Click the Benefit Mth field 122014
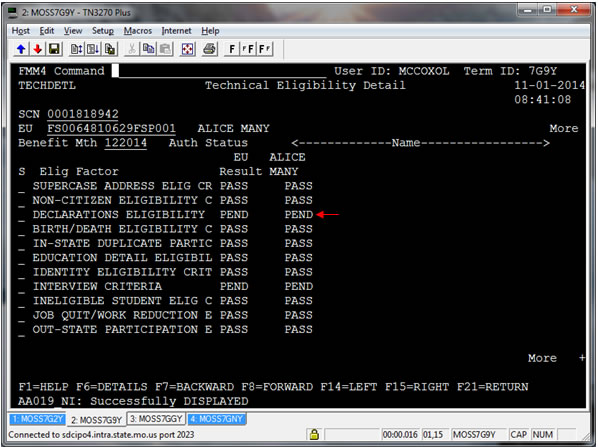Viewport: 598px width, 447px height. point(126,143)
